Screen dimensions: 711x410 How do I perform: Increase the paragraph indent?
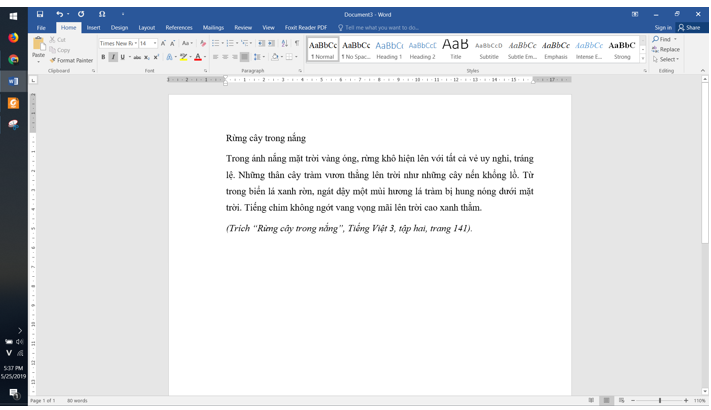271,44
